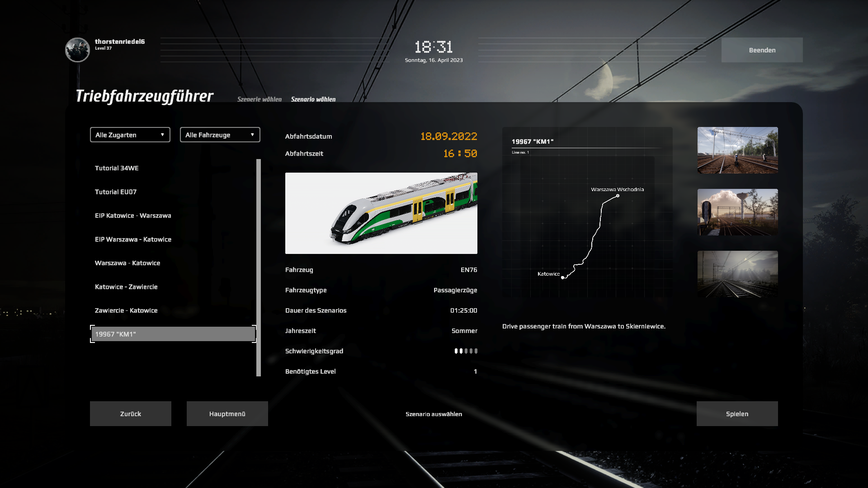Open the top sunny rail tracks thumbnail

(x=737, y=150)
